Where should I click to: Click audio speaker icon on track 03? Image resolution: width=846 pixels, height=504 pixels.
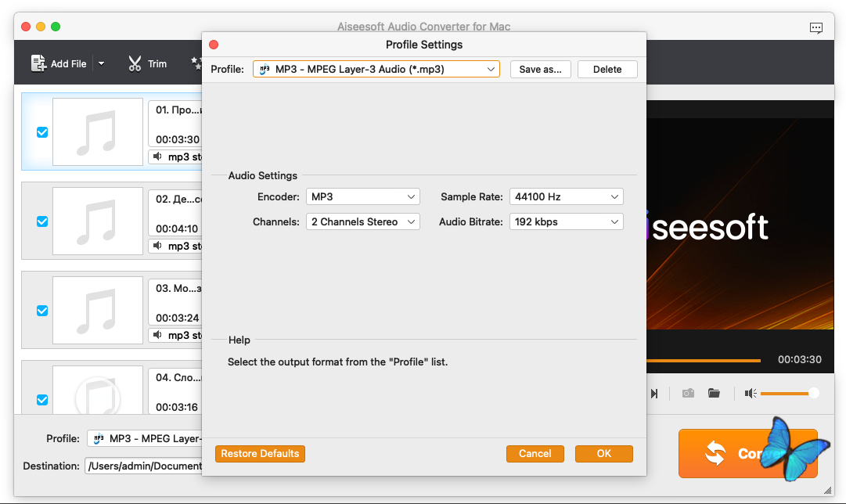point(157,334)
